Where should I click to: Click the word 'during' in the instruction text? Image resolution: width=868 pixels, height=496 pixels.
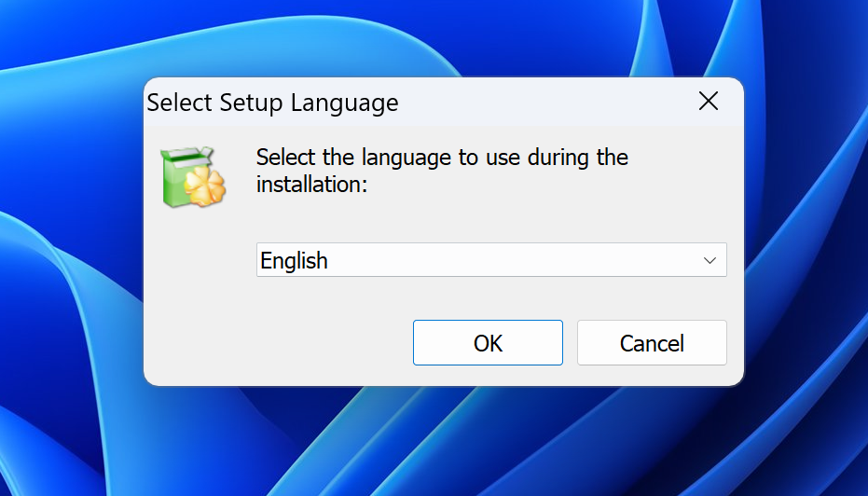point(559,158)
